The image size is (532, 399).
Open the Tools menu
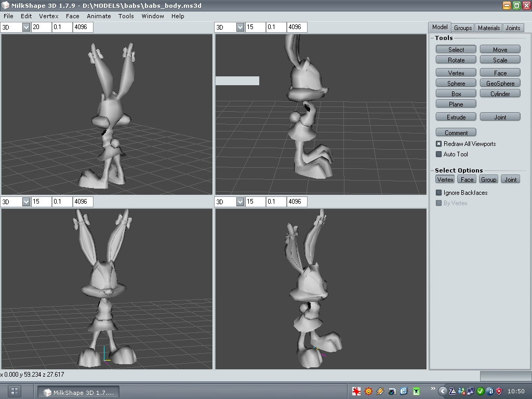(126, 16)
